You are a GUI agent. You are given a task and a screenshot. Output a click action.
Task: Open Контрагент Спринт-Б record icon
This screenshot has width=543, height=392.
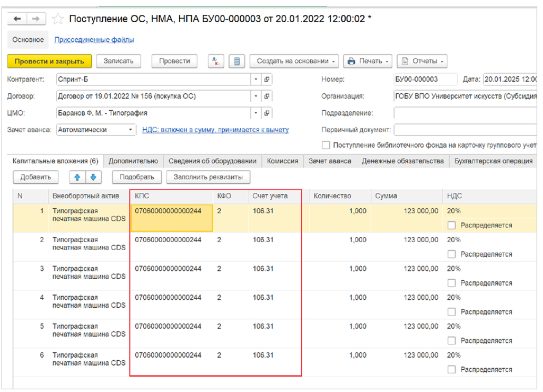(267, 79)
